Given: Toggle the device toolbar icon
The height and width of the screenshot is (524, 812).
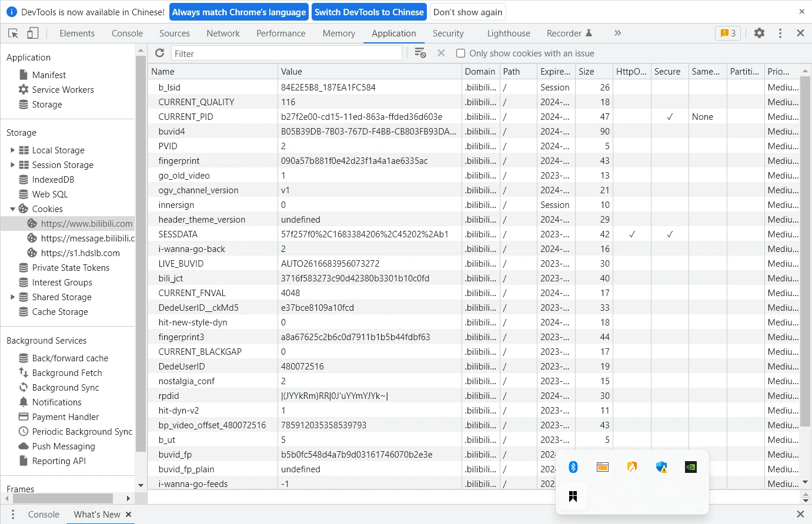Looking at the screenshot, I should click(x=33, y=33).
